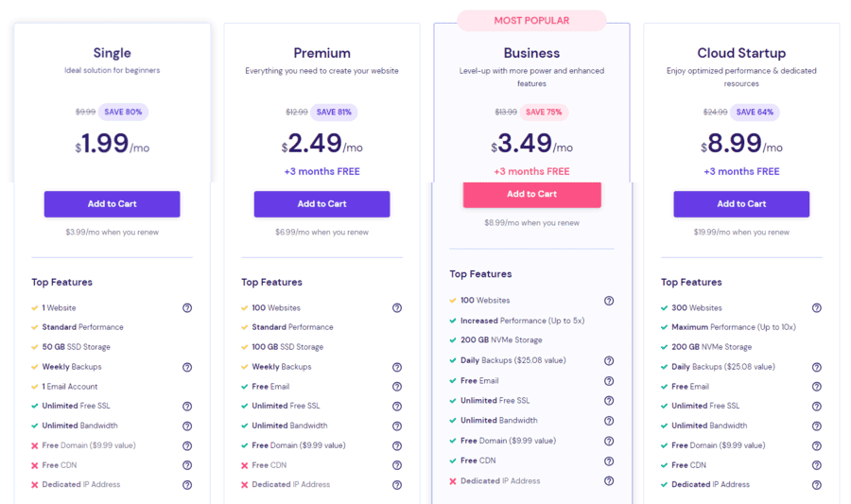Click Premium's +3 months FREE text
851x504 pixels.
click(x=321, y=171)
